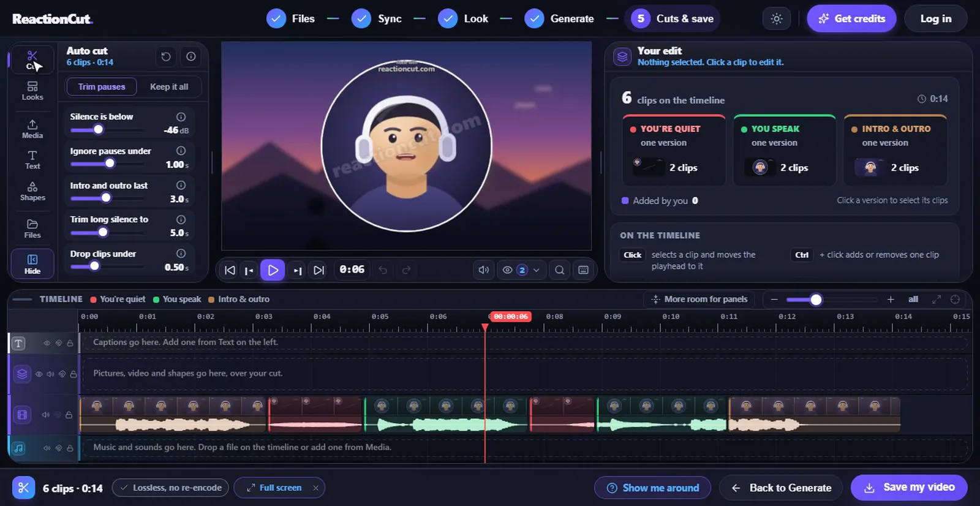The image size is (980, 506).
Task: Mute the main video track
Action: (x=46, y=415)
